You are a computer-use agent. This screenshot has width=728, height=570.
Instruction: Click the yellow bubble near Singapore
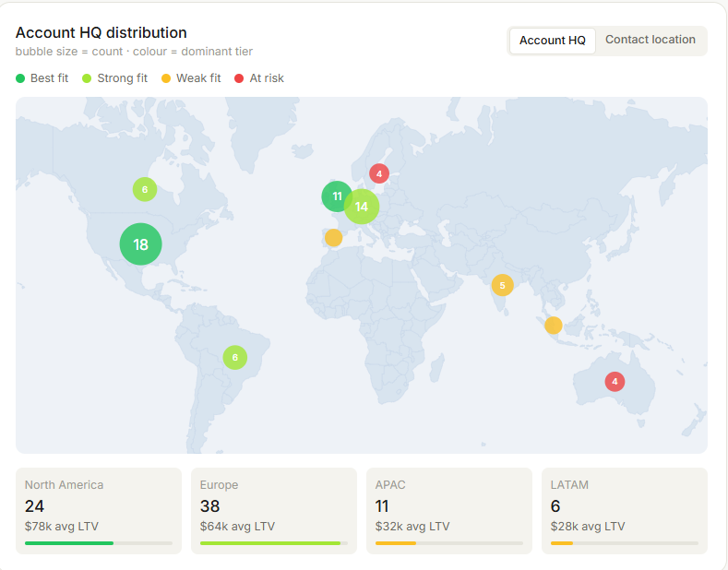click(x=553, y=326)
